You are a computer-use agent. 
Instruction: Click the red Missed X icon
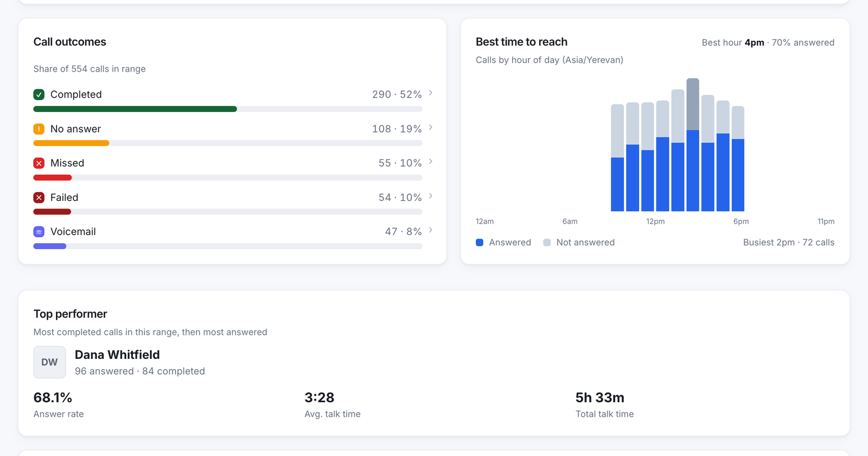tap(39, 163)
